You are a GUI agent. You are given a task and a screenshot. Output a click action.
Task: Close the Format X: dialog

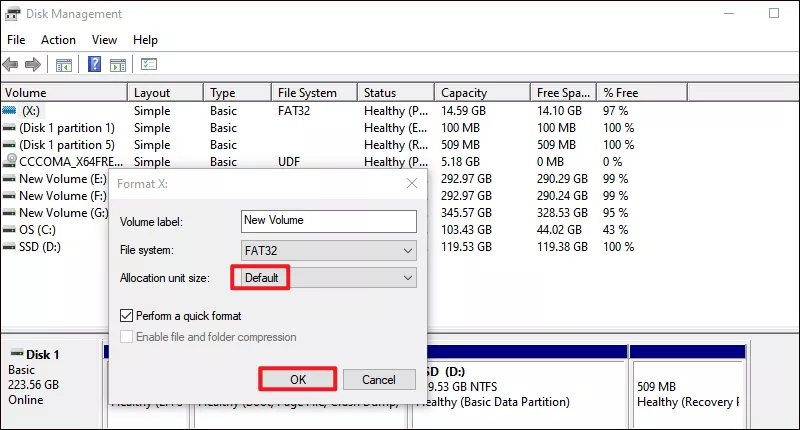(412, 183)
